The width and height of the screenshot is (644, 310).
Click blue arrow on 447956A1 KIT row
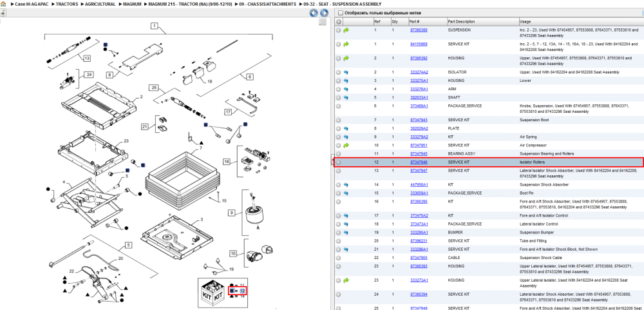point(346,184)
